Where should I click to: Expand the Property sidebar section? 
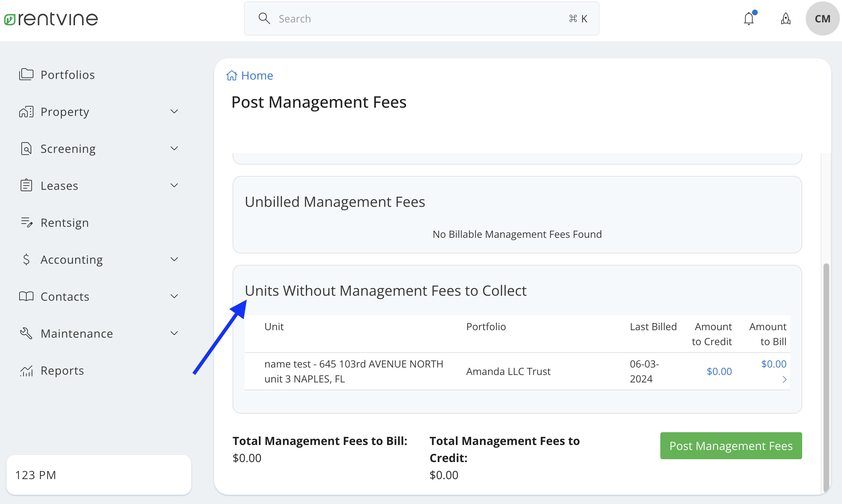(x=174, y=111)
